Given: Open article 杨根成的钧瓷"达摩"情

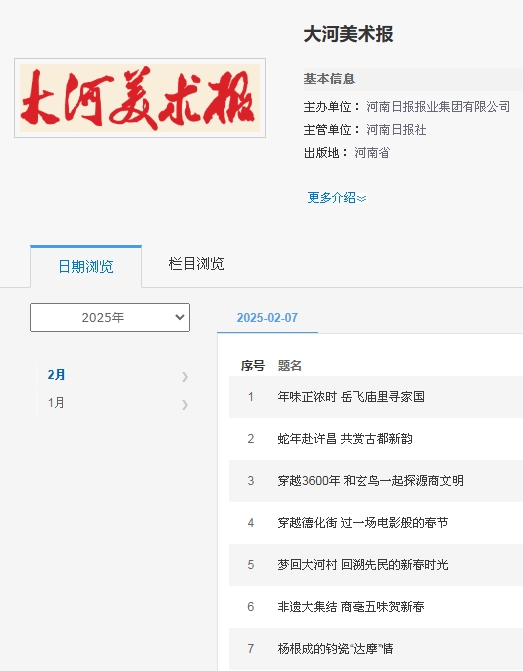Looking at the screenshot, I should (x=336, y=648).
